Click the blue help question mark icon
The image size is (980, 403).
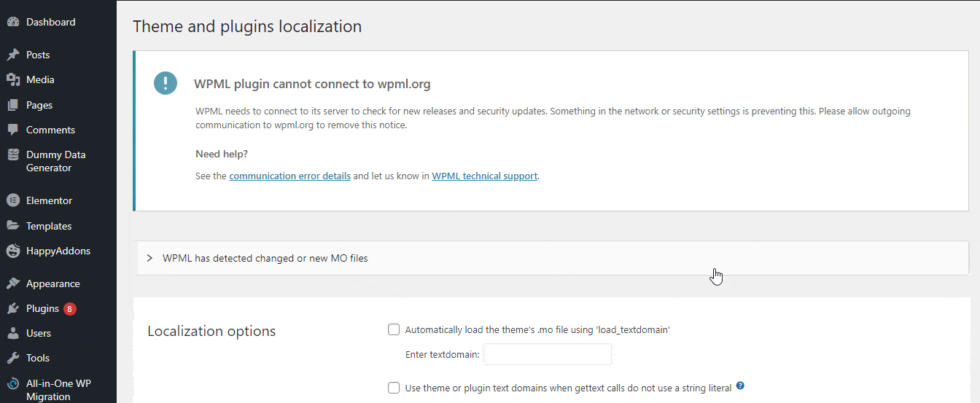tap(740, 386)
